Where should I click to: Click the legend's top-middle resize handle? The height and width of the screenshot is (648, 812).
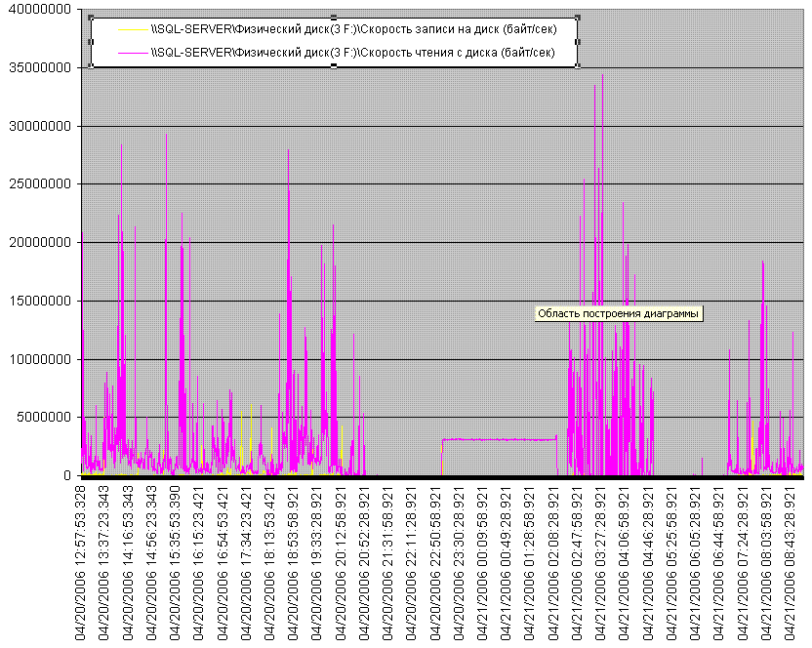point(334,18)
